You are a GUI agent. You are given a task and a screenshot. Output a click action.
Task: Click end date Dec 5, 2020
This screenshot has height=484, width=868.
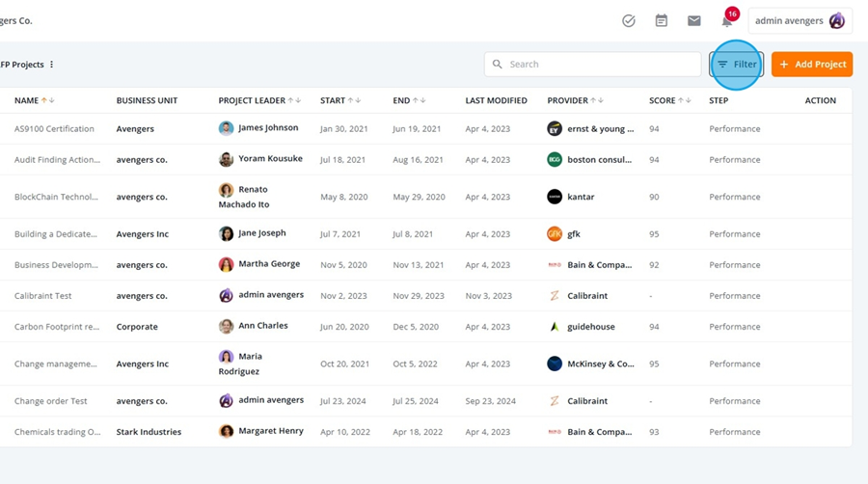pyautogui.click(x=416, y=327)
